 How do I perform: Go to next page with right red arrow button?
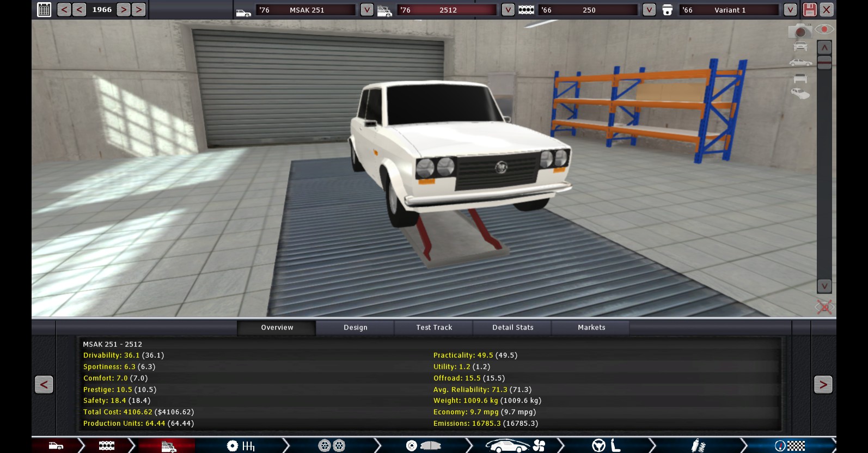pyautogui.click(x=823, y=384)
